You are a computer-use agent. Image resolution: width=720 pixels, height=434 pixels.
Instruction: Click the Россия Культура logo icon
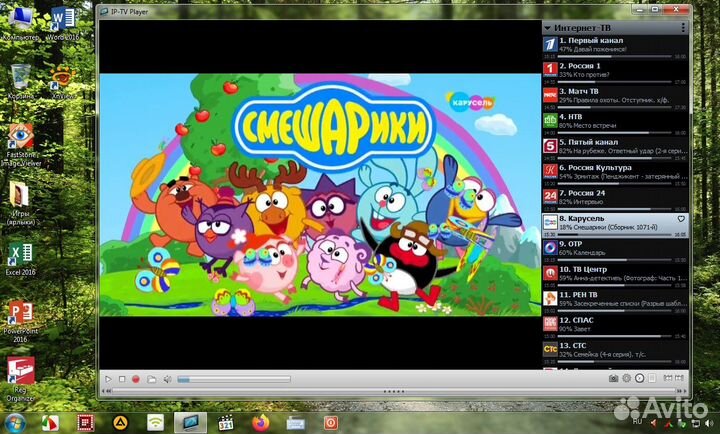click(x=550, y=172)
